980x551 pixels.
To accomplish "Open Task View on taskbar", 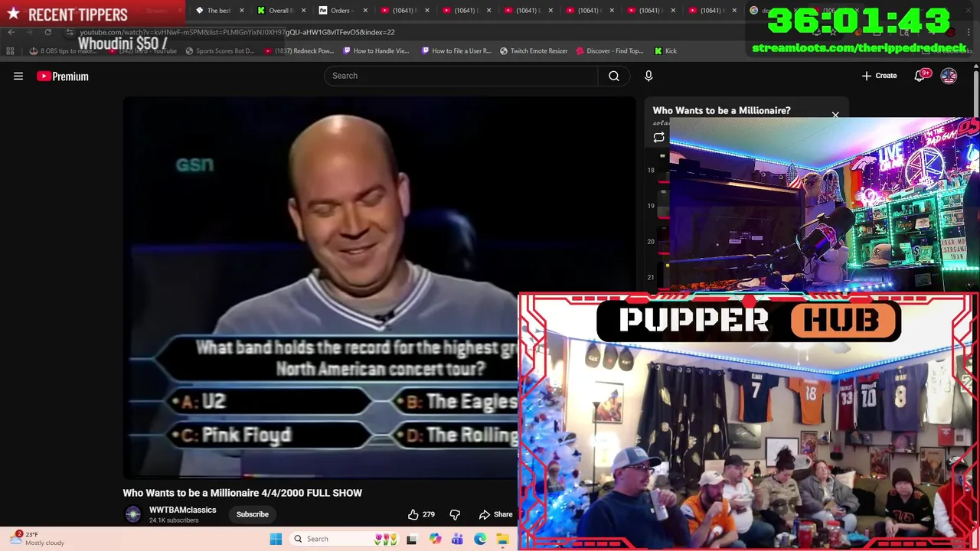I will (x=411, y=539).
